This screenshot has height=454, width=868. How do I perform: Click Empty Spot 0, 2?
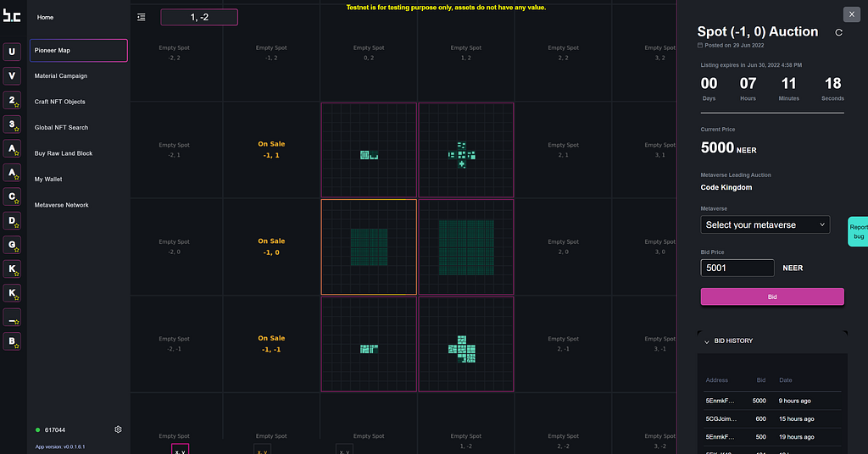[369, 53]
